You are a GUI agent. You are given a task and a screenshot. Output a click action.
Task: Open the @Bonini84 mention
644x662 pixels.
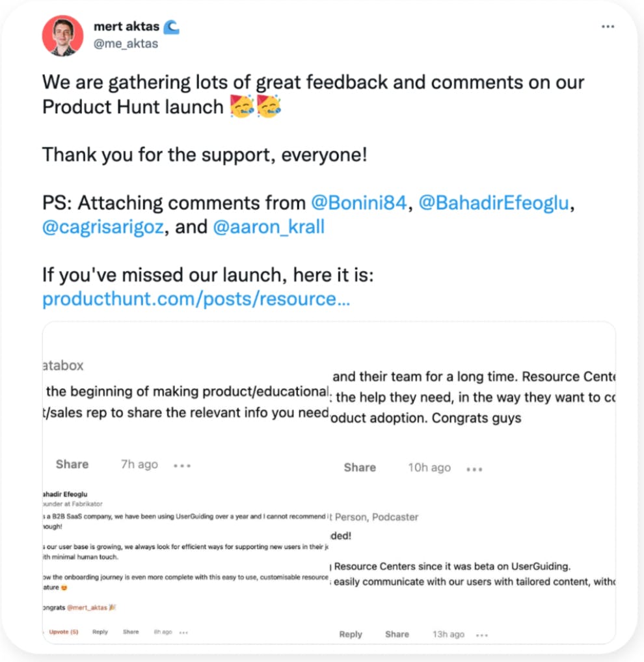(358, 203)
